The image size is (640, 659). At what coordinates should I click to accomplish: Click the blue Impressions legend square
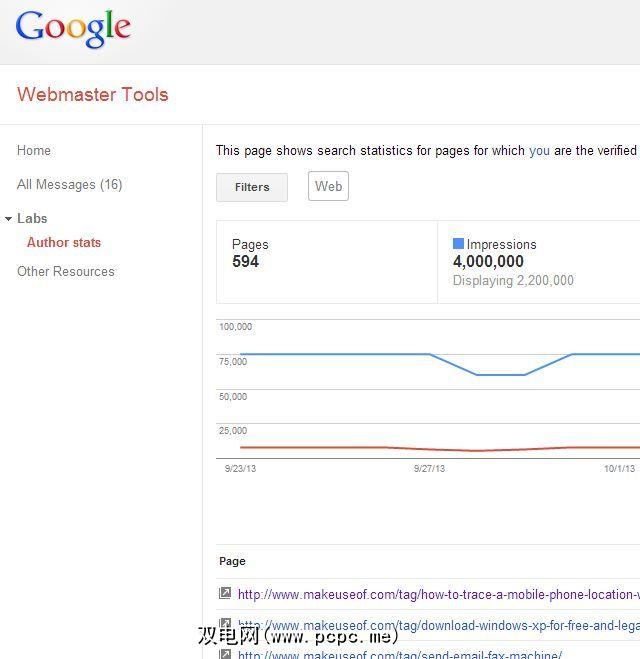(x=458, y=244)
